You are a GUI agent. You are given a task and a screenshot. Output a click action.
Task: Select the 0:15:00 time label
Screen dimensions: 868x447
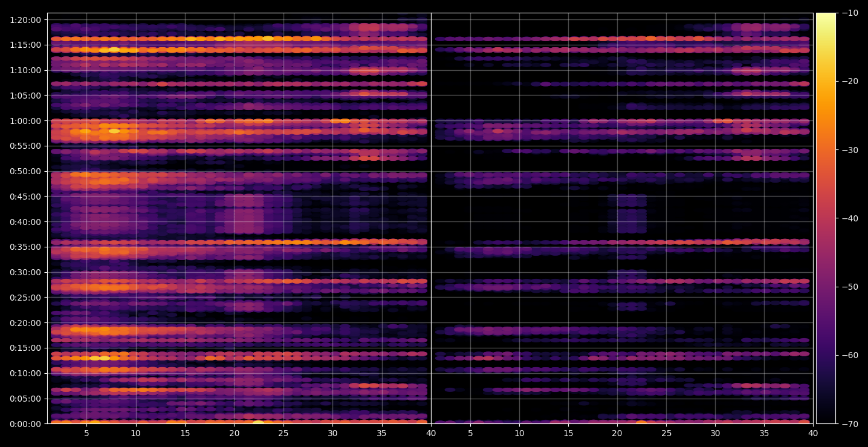point(25,348)
